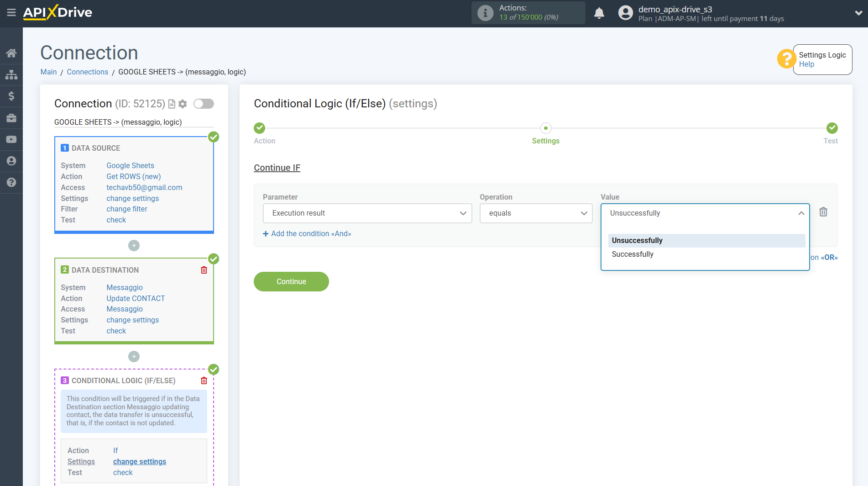Click the Conditional Logic If link

coord(115,450)
